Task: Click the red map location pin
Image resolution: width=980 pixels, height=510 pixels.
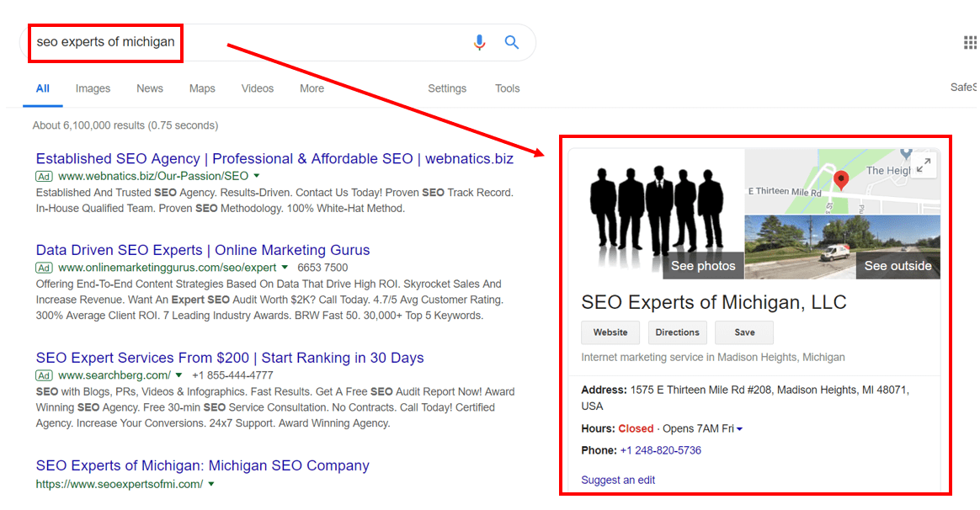Action: (840, 179)
